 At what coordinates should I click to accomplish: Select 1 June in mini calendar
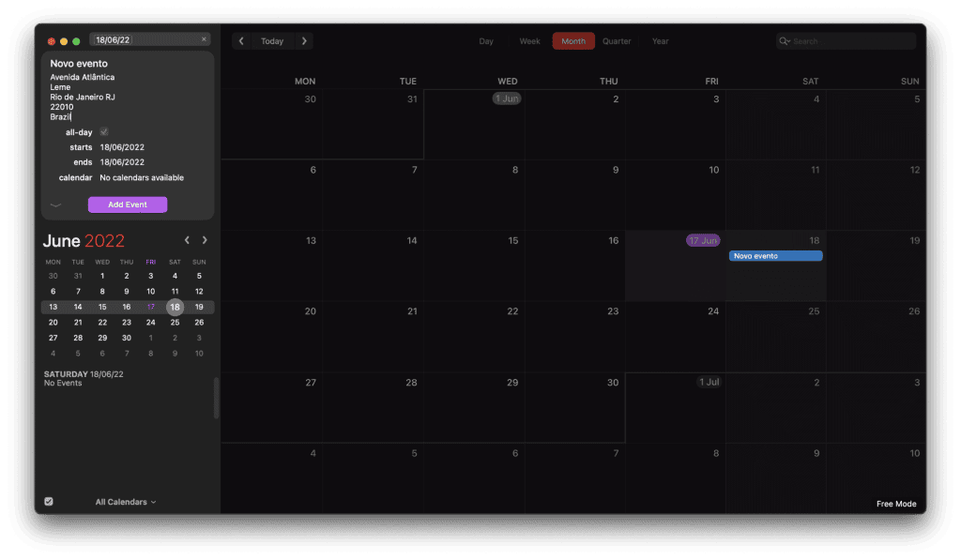pos(102,276)
